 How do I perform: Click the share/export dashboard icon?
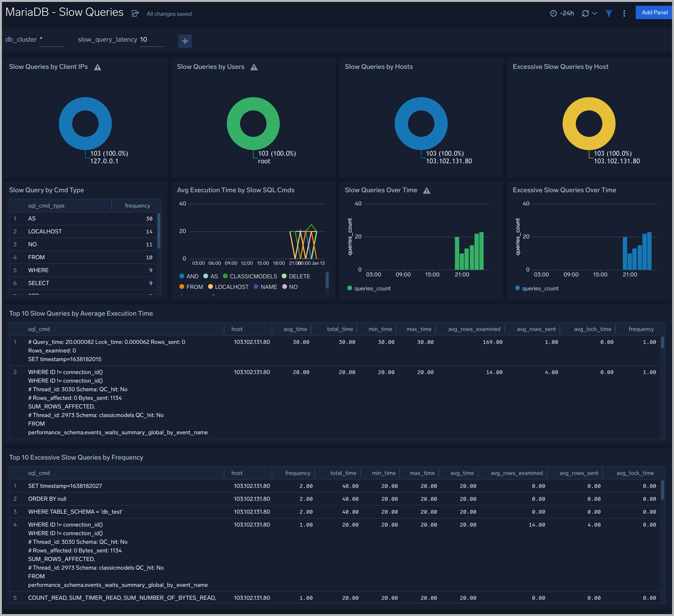point(134,13)
